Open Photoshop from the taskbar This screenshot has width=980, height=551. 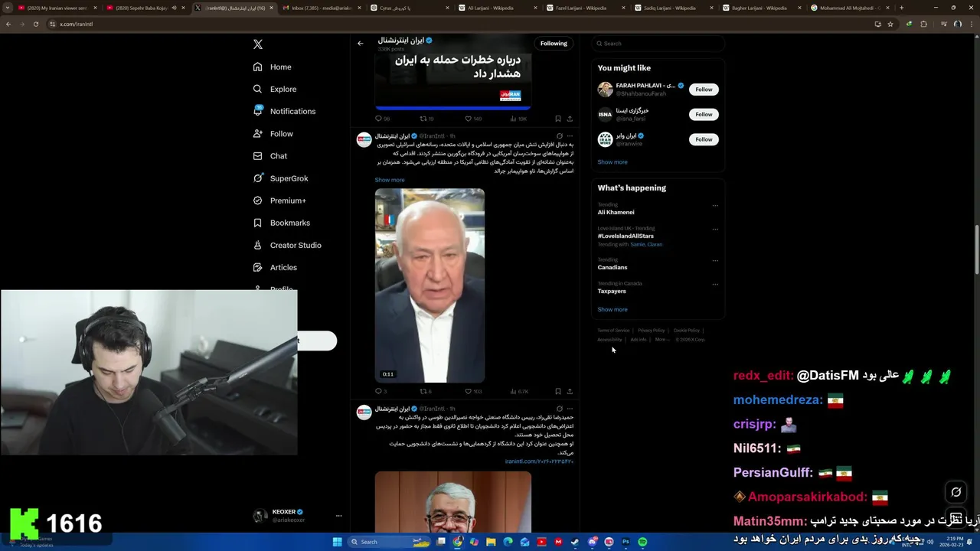[x=626, y=542]
